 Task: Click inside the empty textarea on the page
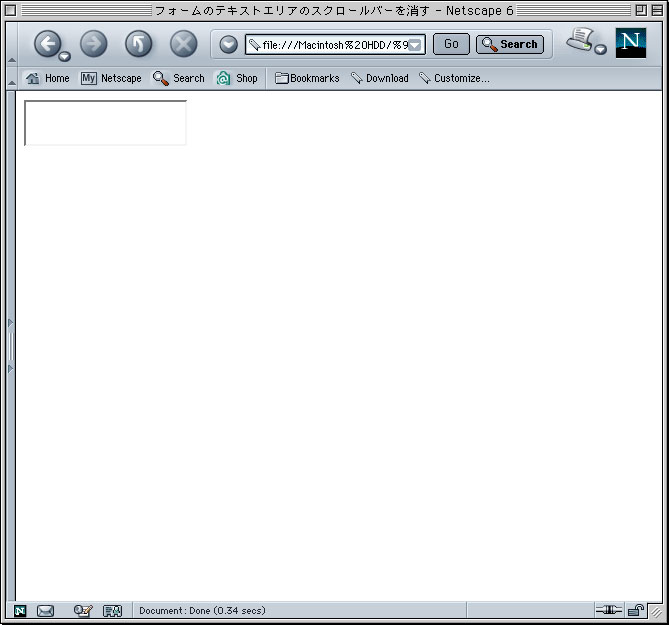tap(105, 123)
